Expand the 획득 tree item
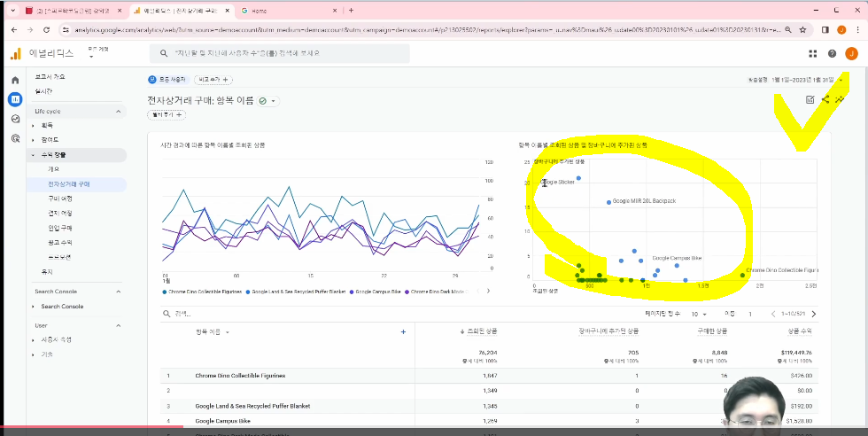The image size is (868, 436). [x=34, y=126]
